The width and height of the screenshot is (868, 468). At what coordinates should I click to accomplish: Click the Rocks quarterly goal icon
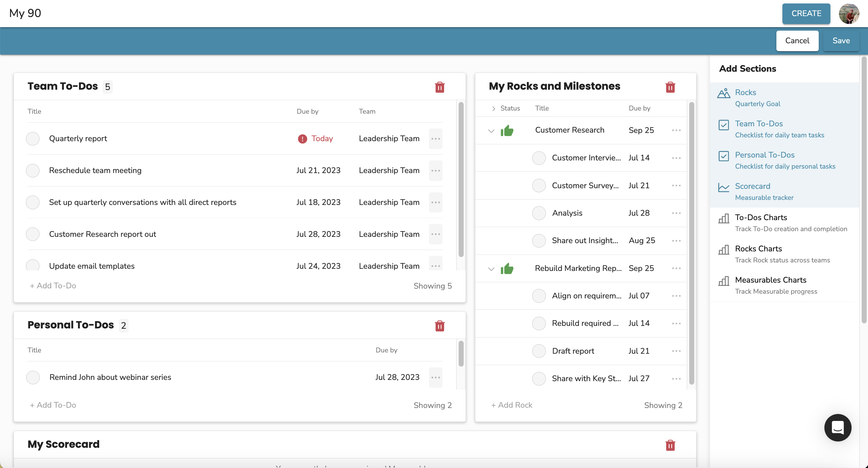[723, 94]
